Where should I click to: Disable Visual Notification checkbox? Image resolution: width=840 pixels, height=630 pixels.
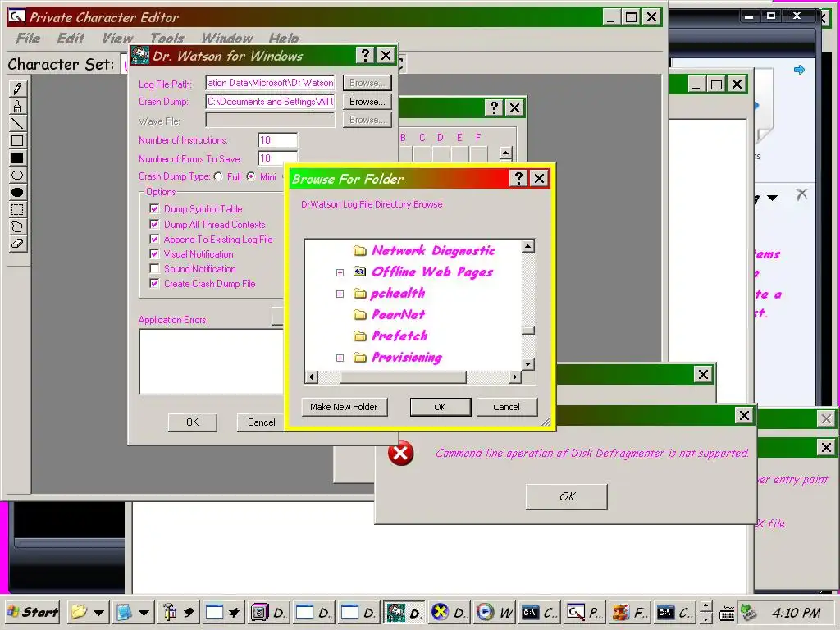pyautogui.click(x=154, y=253)
